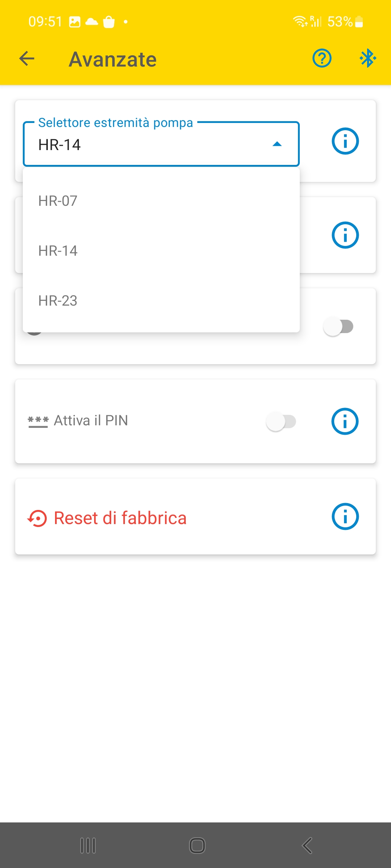The height and width of the screenshot is (868, 391).
Task: Open info icon of second card
Action: [345, 235]
